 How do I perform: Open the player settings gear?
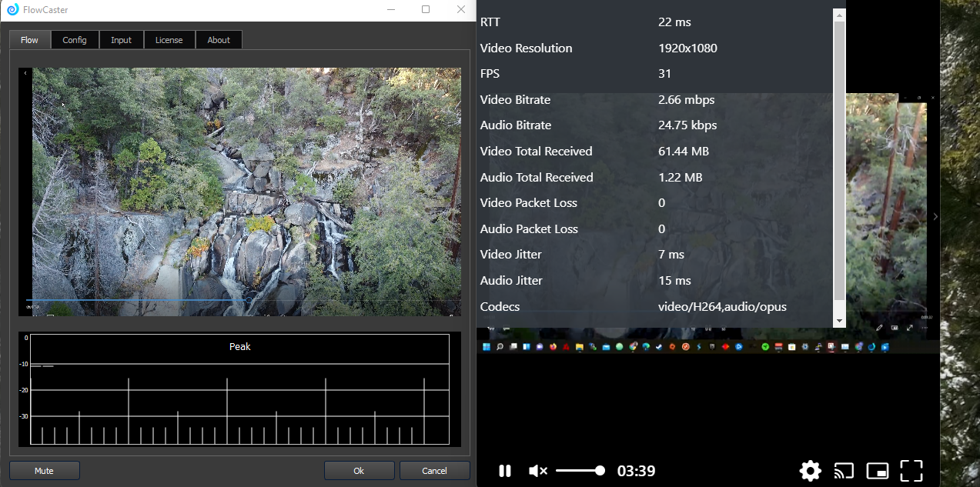810,471
